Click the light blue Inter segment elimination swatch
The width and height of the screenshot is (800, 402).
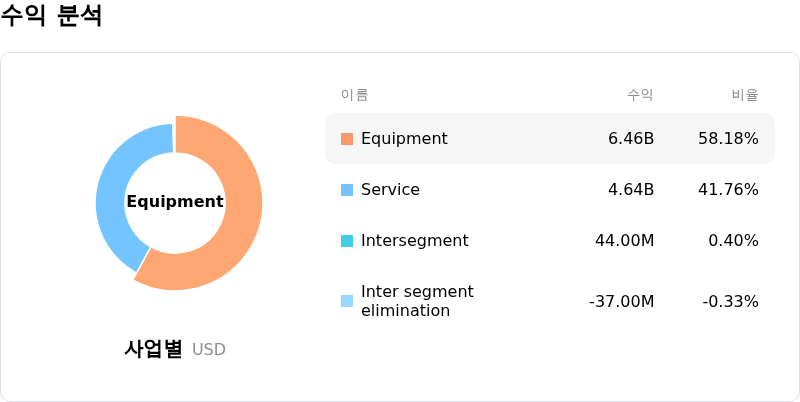[x=347, y=301]
